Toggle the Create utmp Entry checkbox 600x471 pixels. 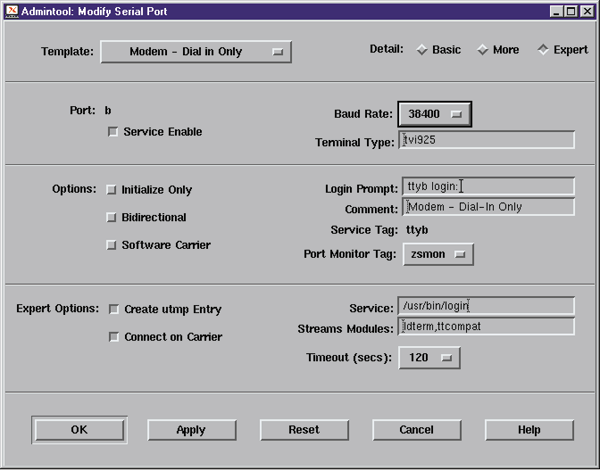113,310
